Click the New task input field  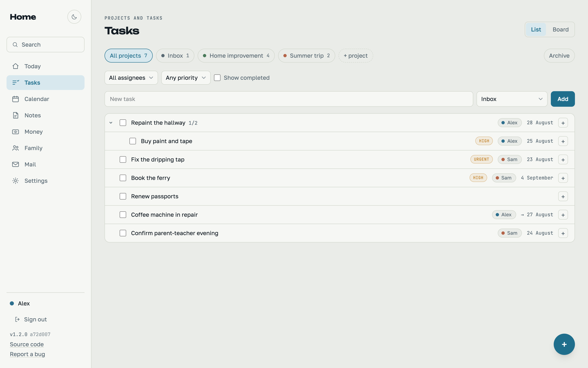[289, 99]
